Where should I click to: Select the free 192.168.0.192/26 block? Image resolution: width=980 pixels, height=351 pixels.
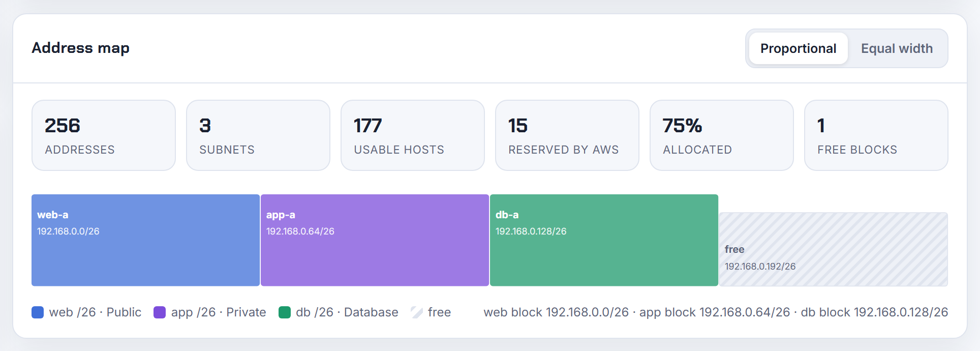(x=833, y=249)
